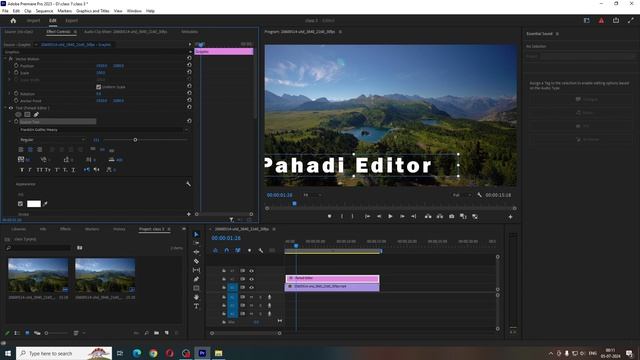Toggle the Fill checkbox in Appearance
Screen dimensions: 640x360
pos(20,204)
